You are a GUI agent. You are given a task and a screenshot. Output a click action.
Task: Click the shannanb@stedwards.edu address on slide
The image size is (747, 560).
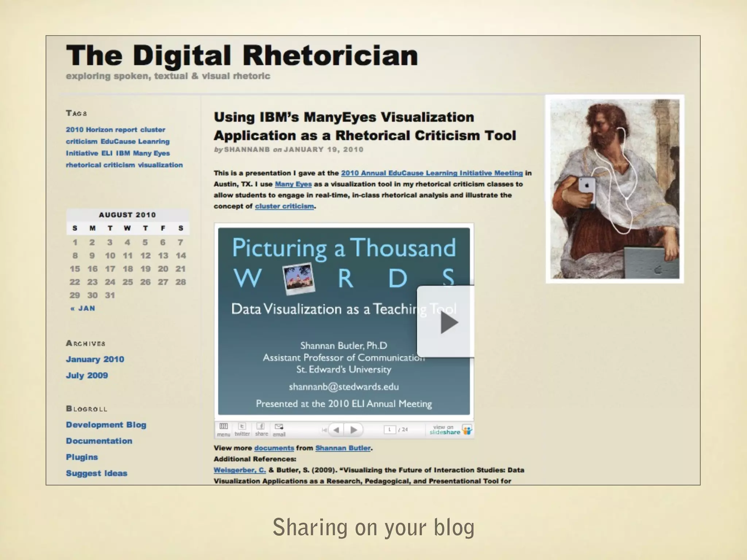point(344,387)
